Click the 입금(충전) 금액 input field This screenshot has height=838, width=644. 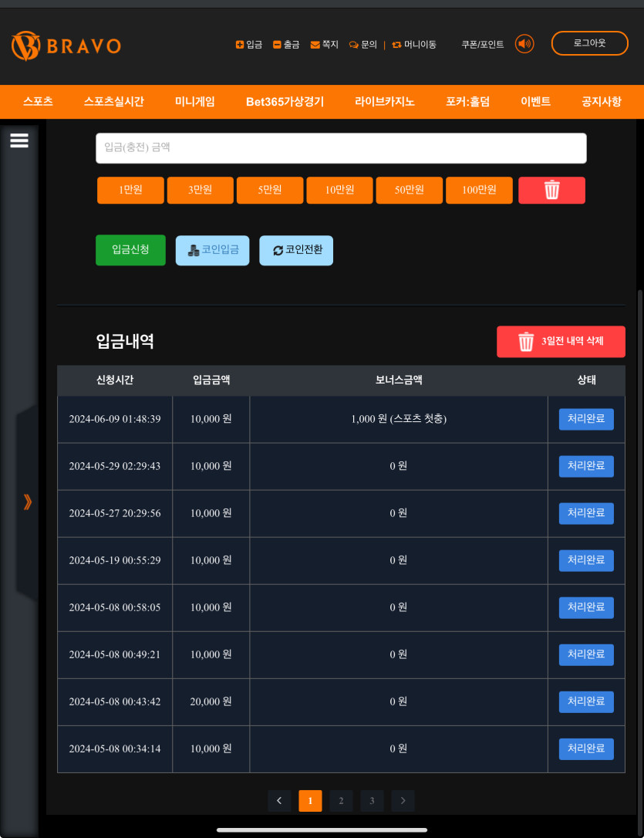(341, 148)
